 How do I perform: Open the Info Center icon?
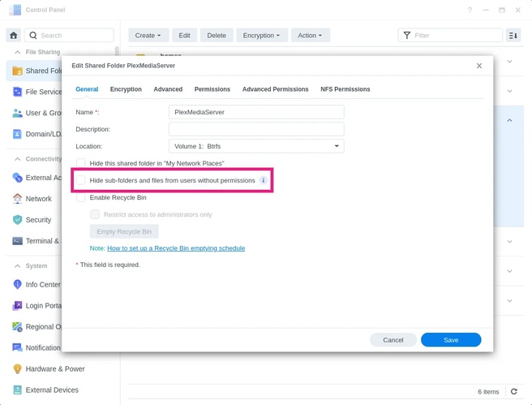click(x=17, y=285)
